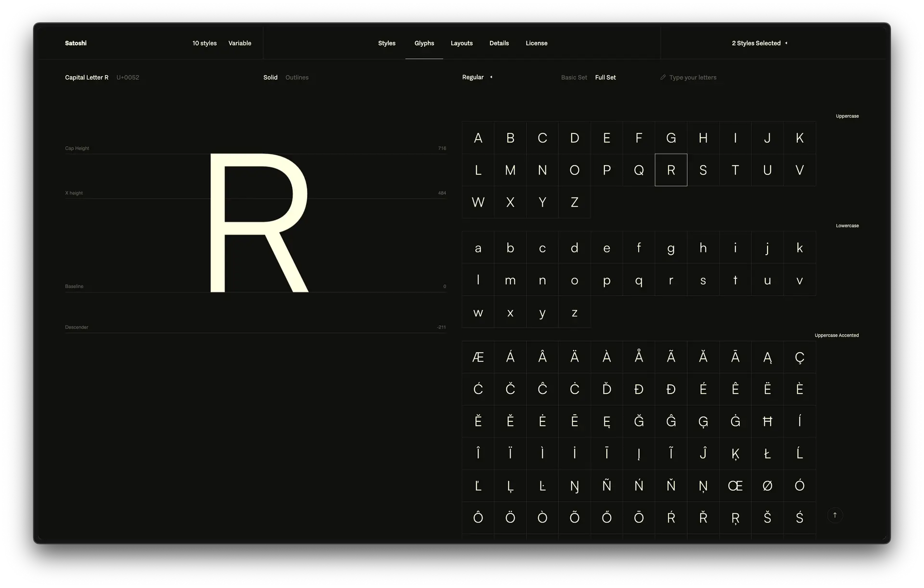Switch to the Styles tab

tap(386, 43)
